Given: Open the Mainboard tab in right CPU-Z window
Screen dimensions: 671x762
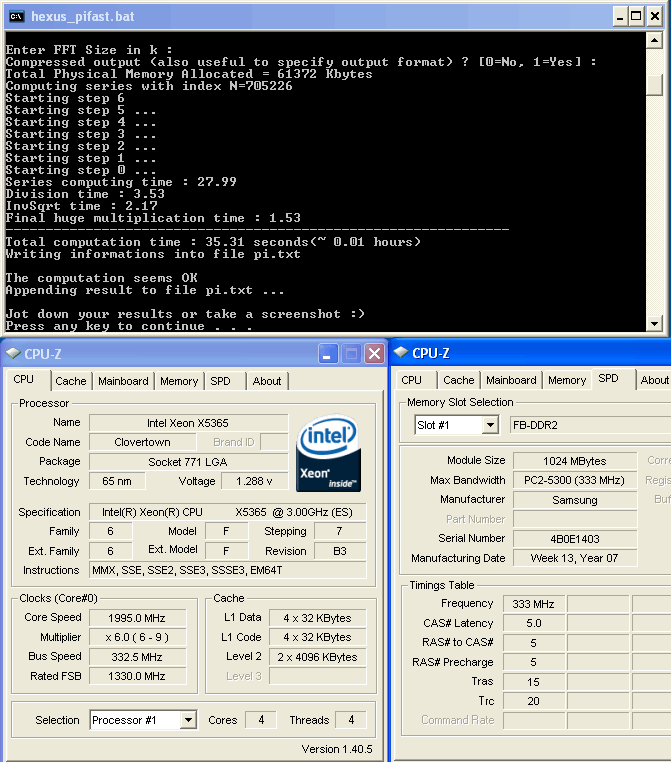Looking at the screenshot, I should 511,380.
